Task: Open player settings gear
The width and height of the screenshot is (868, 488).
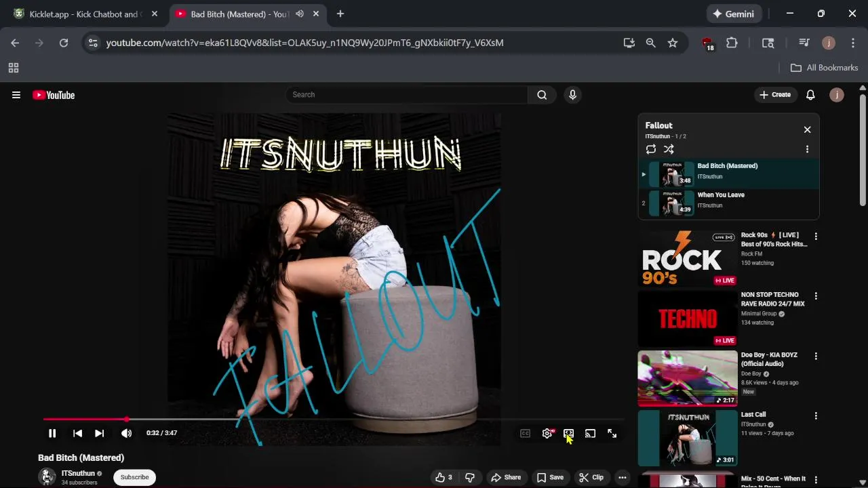Action: tap(547, 433)
